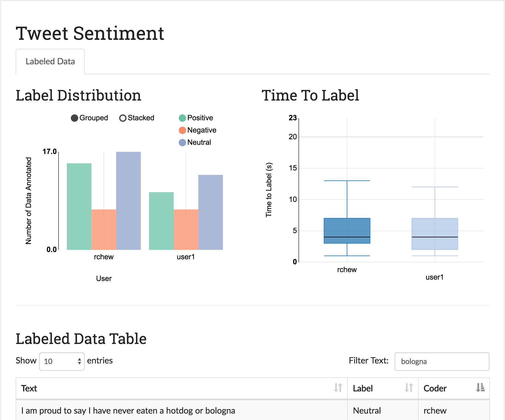
Task: Click the rchew box plot box
Action: [347, 231]
